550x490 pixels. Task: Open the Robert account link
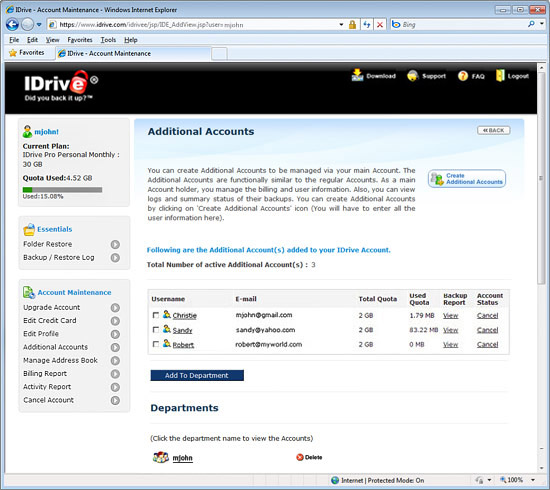183,345
